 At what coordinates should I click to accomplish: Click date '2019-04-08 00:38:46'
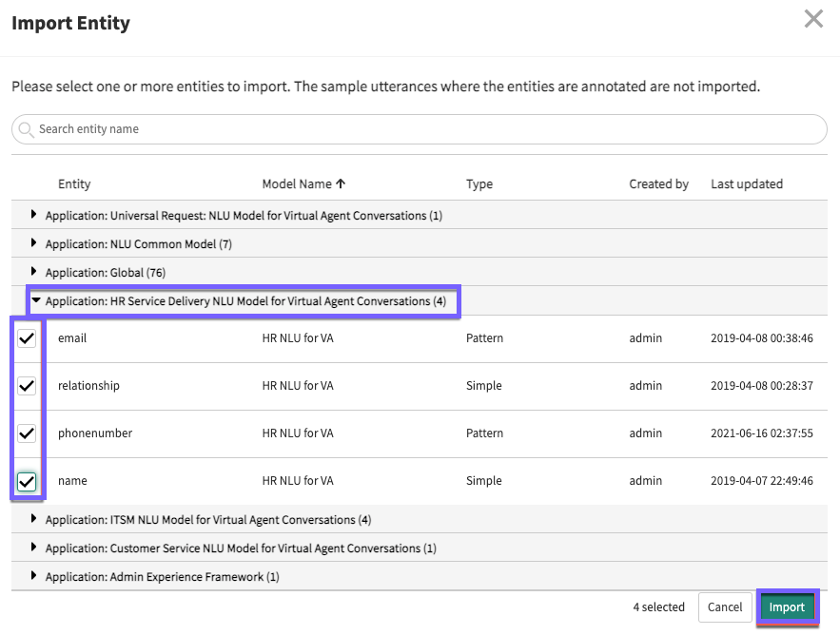762,337
